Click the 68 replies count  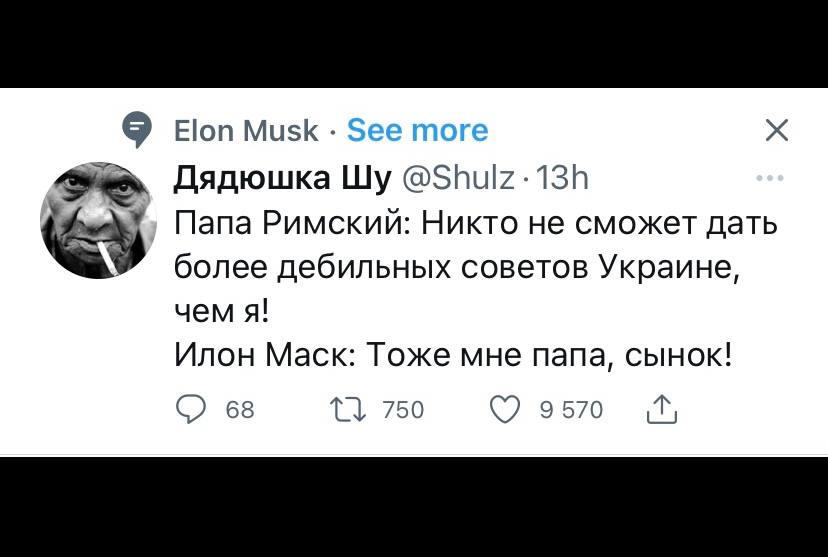[x=240, y=409]
